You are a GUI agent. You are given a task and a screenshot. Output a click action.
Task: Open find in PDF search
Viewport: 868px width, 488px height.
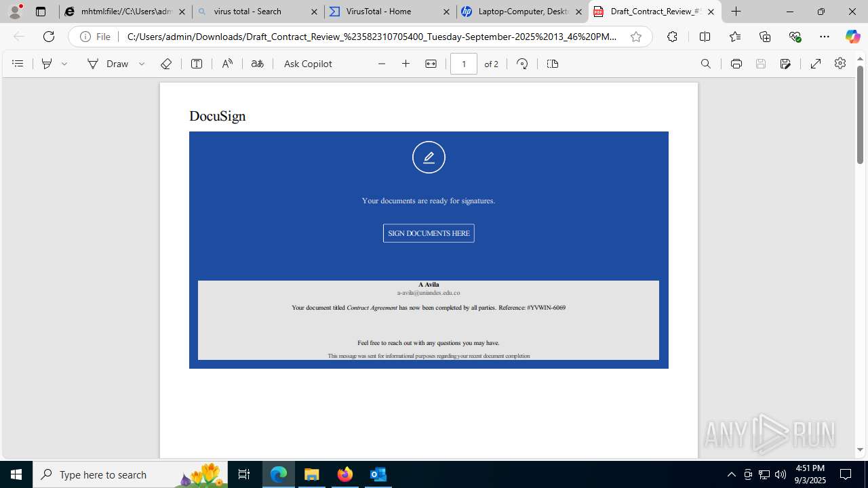point(706,64)
